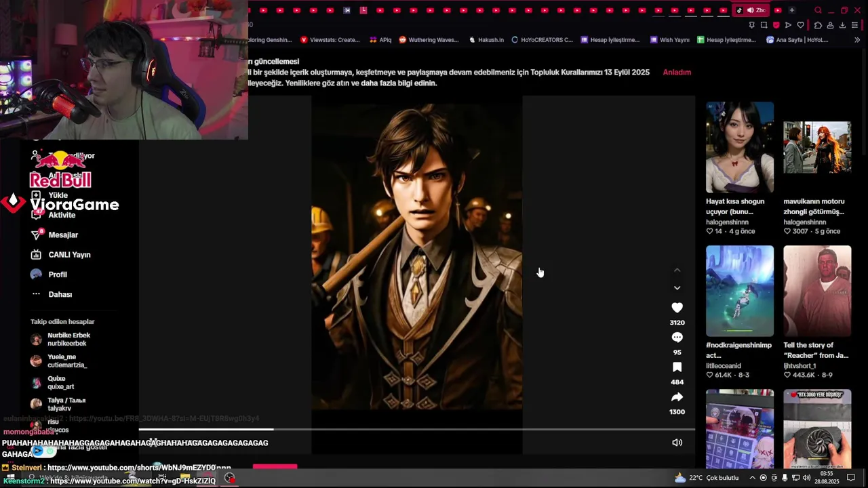This screenshot has height=488, width=868.
Task: Open the Hakush.in bookmark
Action: 486,40
